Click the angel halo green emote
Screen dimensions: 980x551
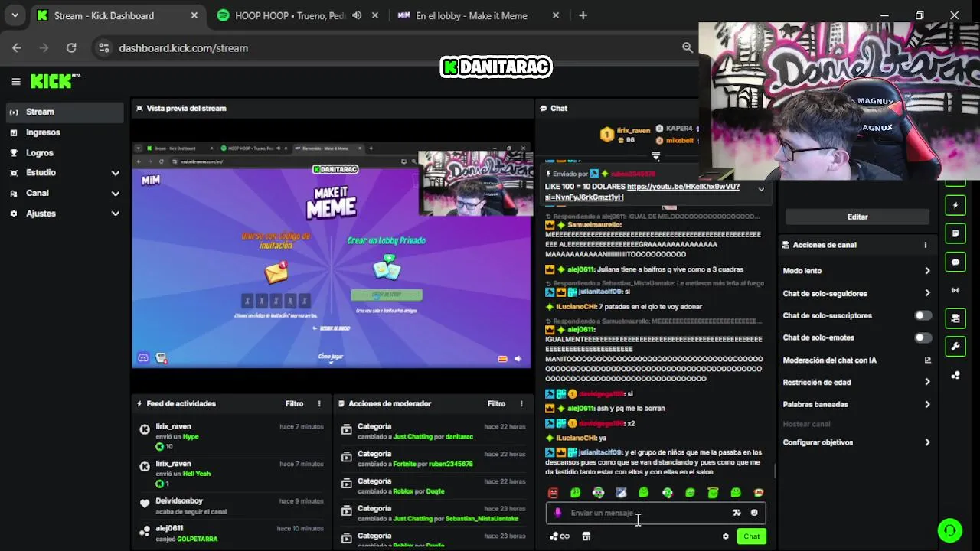tap(713, 493)
